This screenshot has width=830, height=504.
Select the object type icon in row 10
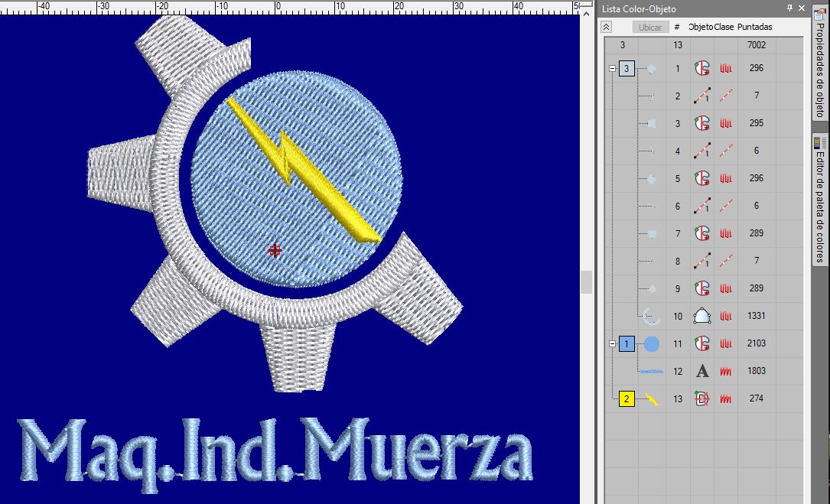point(702,316)
